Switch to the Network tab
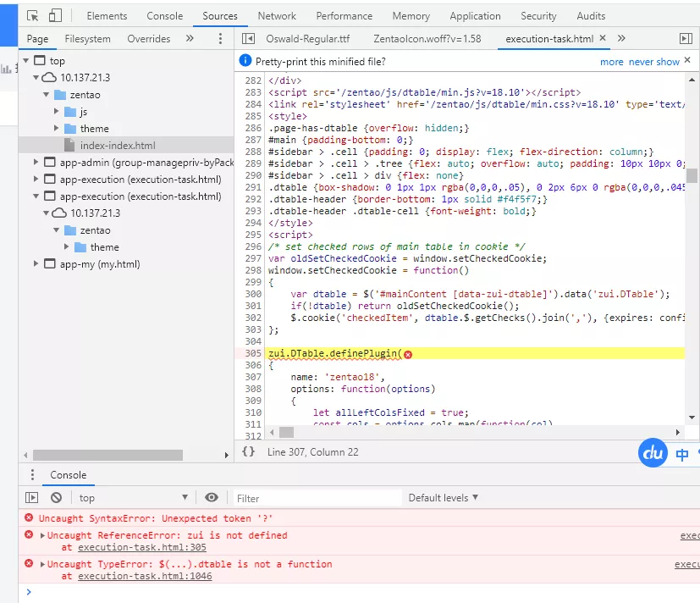The image size is (700, 603). coord(277,15)
